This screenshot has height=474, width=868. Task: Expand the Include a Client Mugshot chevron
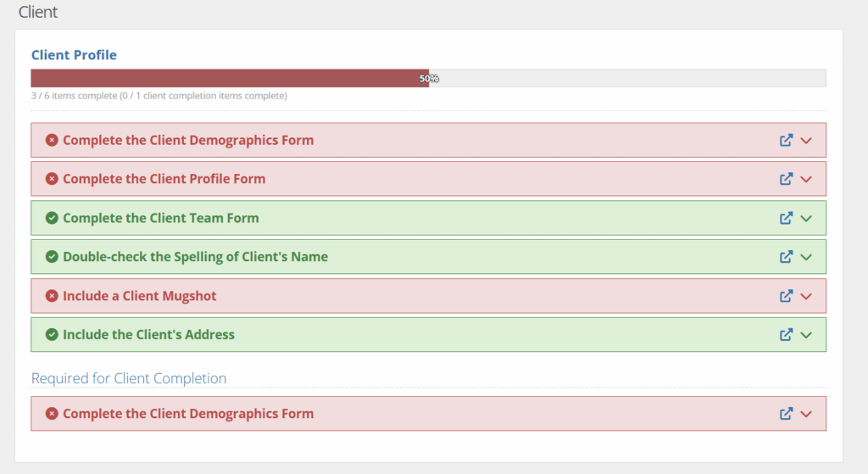point(807,297)
